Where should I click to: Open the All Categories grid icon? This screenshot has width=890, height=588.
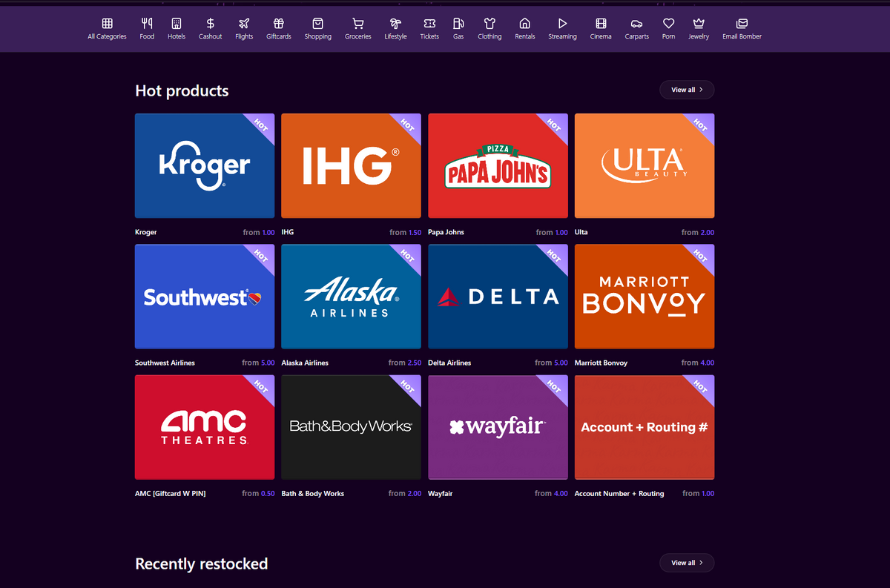coord(108,24)
